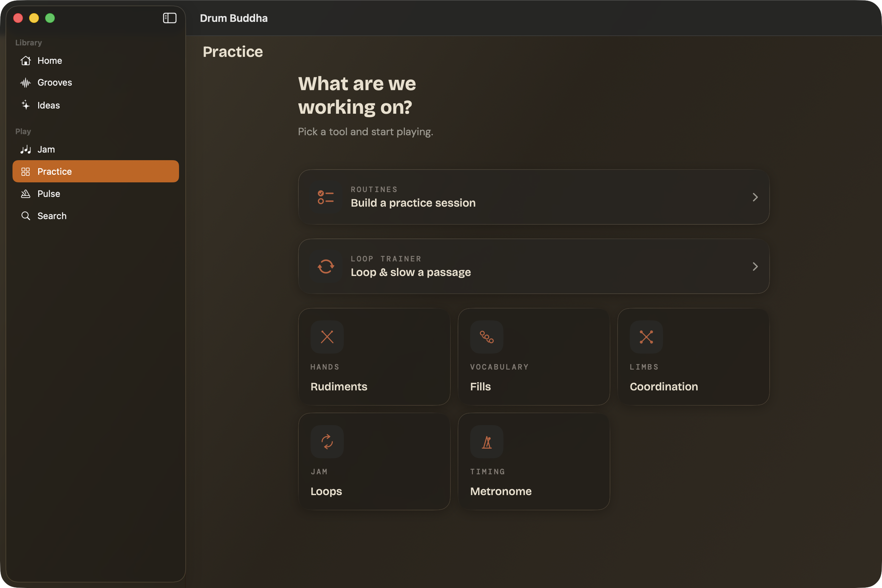
Task: Click the Jam music notes icon
Action: pyautogui.click(x=26, y=149)
